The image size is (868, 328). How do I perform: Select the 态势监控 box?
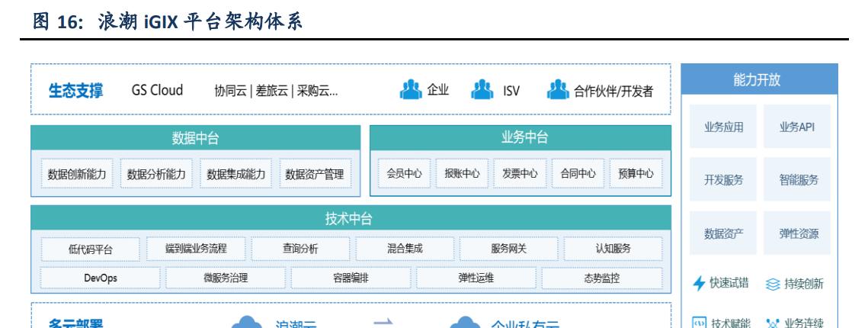[602, 278]
